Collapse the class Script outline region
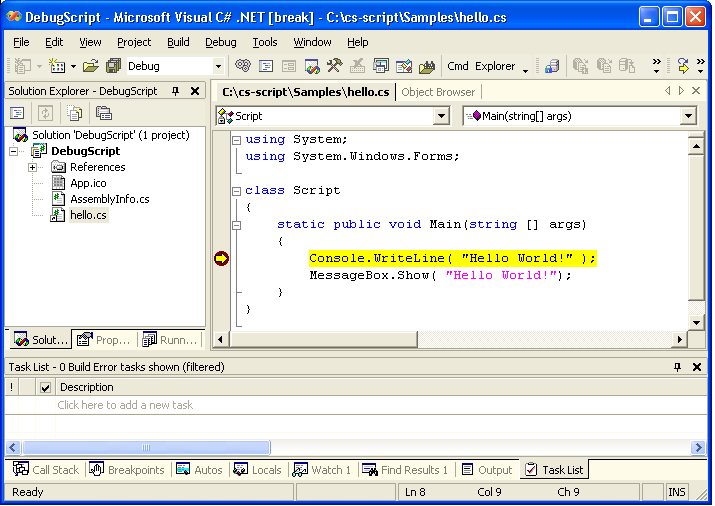This screenshot has height=506, width=715. (x=236, y=191)
